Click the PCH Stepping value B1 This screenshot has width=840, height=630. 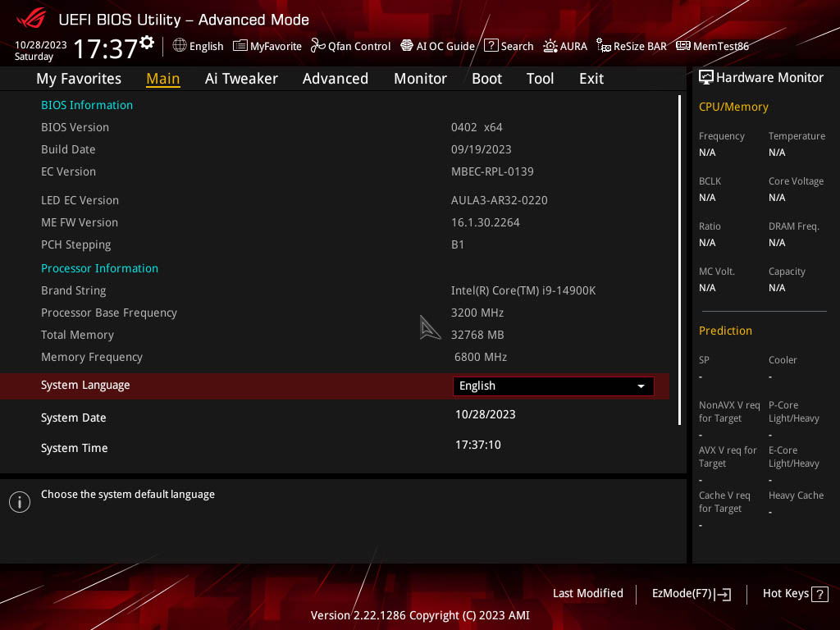click(458, 244)
